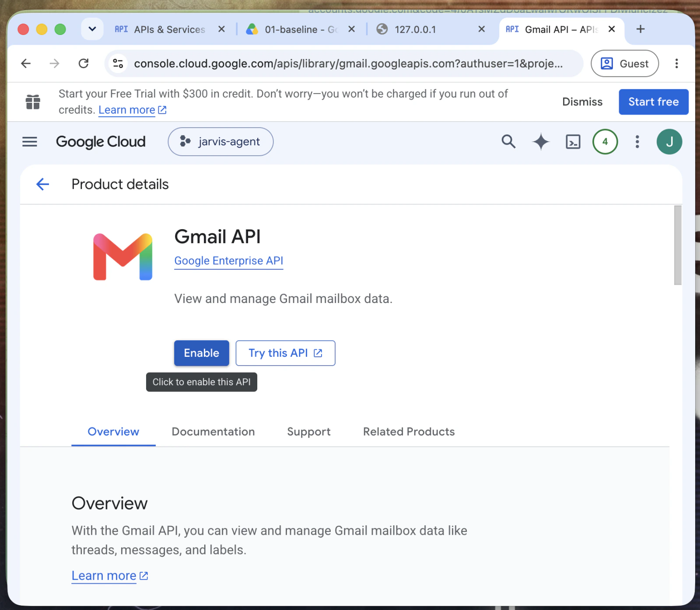Click the yellow window minimize button
The image size is (700, 610).
pyautogui.click(x=42, y=29)
